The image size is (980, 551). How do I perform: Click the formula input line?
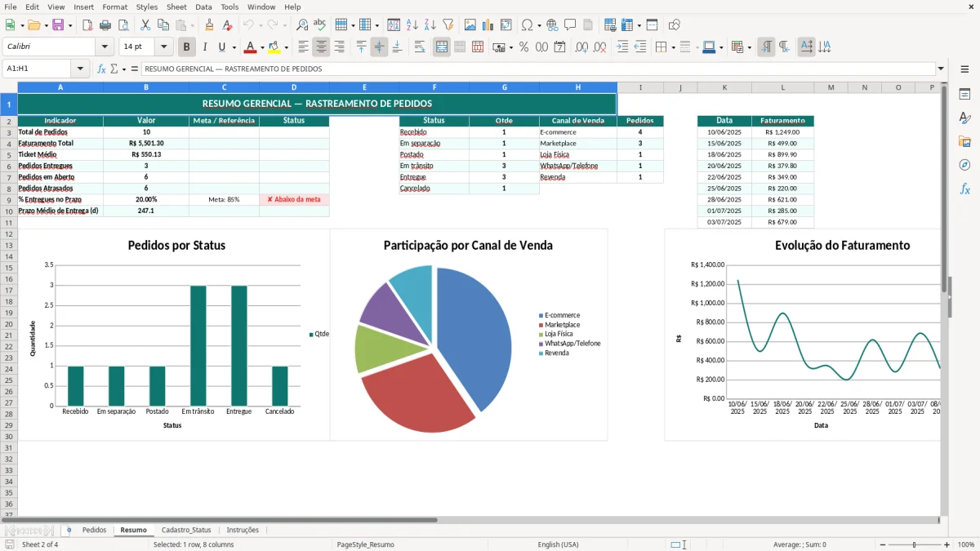538,69
